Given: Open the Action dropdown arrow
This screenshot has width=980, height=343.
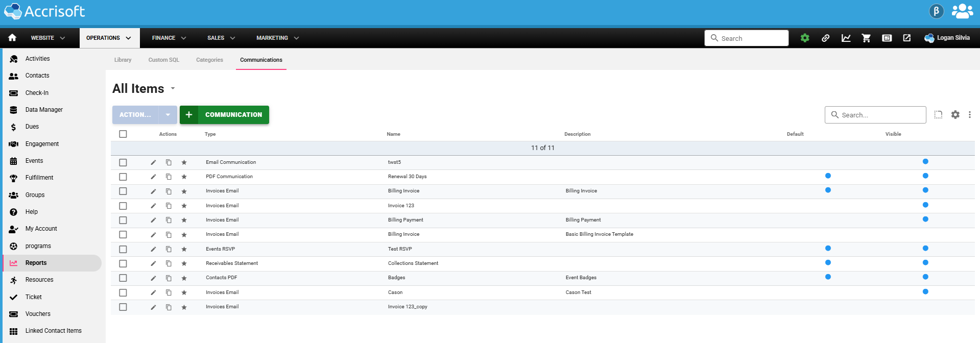Looking at the screenshot, I should coord(168,115).
